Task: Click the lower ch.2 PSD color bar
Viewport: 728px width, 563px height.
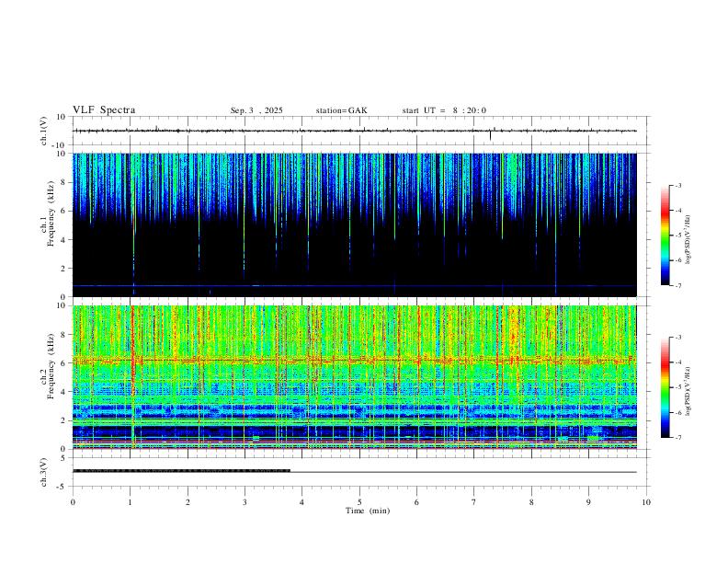Action: [665, 387]
